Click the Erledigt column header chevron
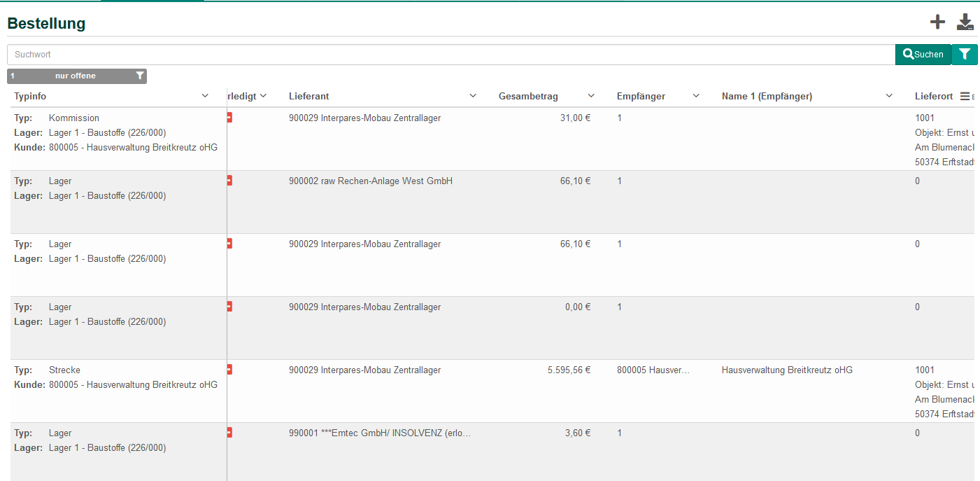Viewport: 980px width, 481px height. coord(263,96)
